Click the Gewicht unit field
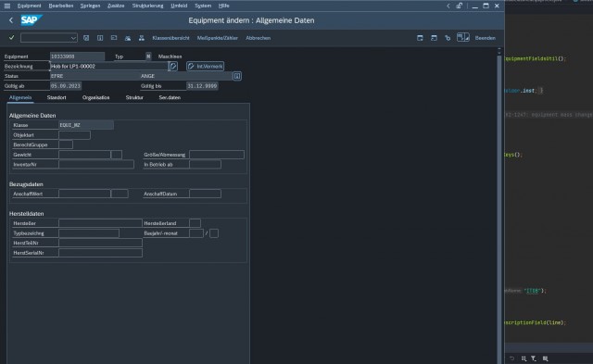This screenshot has height=364, width=593. (x=117, y=155)
